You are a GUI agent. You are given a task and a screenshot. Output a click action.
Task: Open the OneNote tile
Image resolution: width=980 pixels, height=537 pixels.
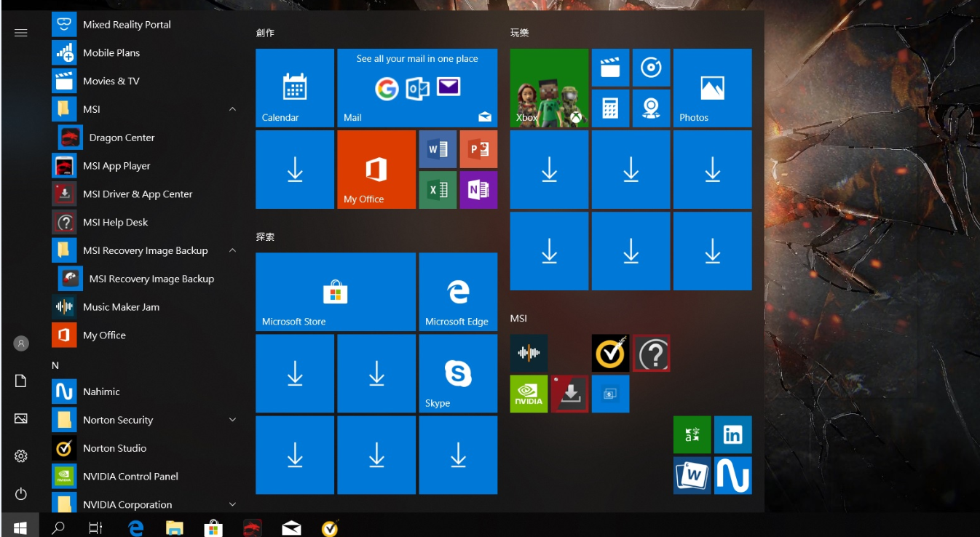coord(478,190)
